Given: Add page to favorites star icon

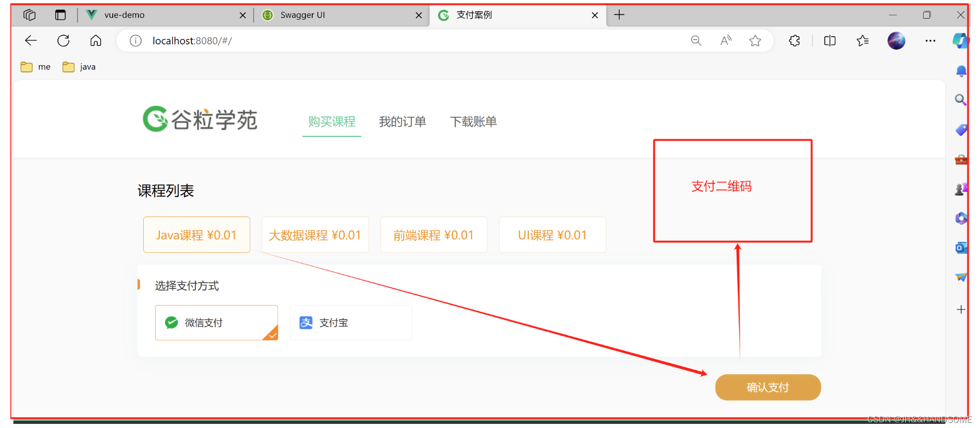Looking at the screenshot, I should (755, 41).
